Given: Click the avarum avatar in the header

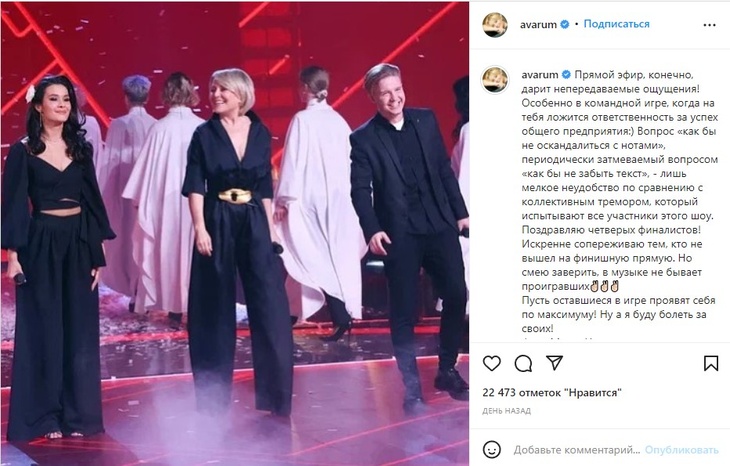Looking at the screenshot, I should (x=494, y=24).
